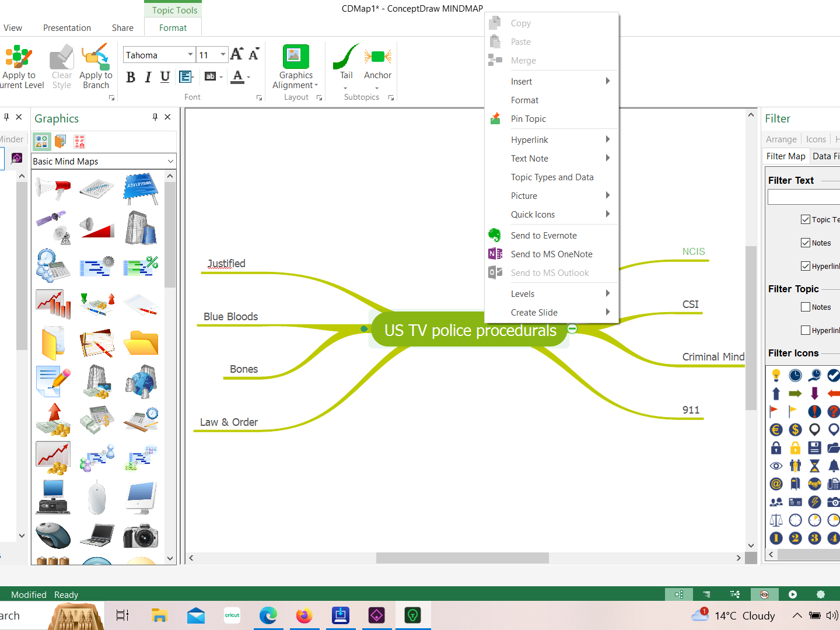Click Format in the Topic Tools ribbon
This screenshot has width=840, height=630.
(x=173, y=27)
